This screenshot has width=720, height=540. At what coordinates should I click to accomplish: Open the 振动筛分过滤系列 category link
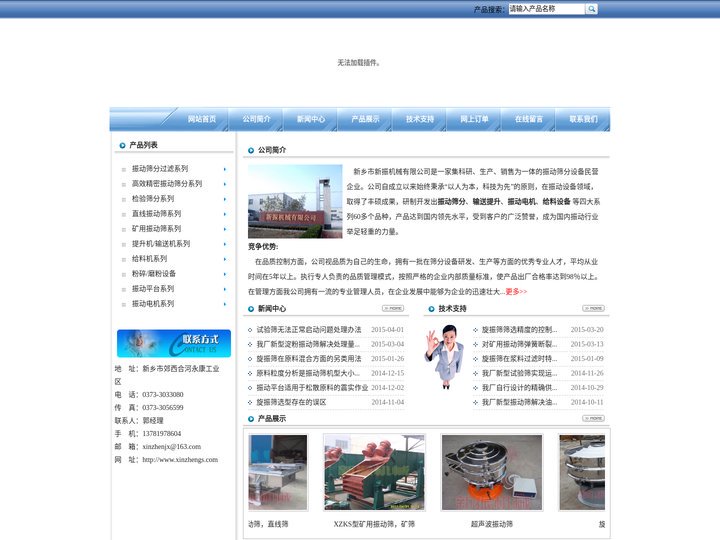pos(160,169)
